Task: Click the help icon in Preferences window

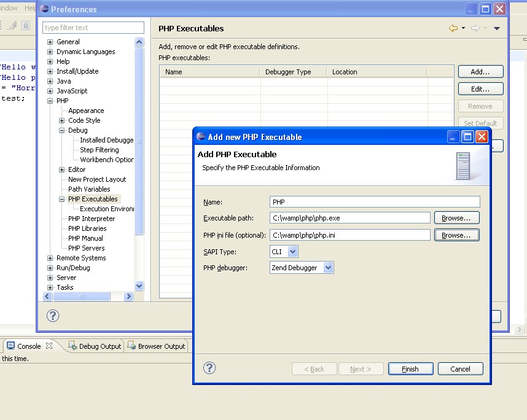Action: pos(53,316)
